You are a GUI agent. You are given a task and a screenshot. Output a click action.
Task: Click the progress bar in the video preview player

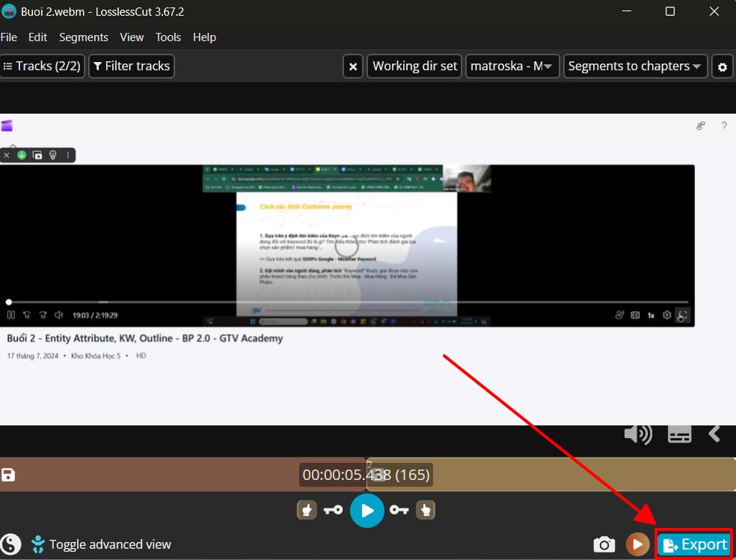pos(348,302)
